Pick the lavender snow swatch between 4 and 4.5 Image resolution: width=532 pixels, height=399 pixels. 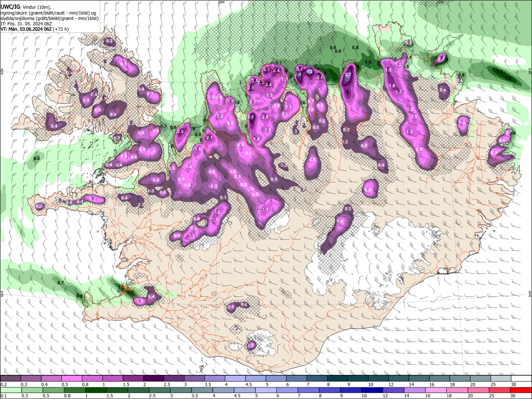pos(235,379)
